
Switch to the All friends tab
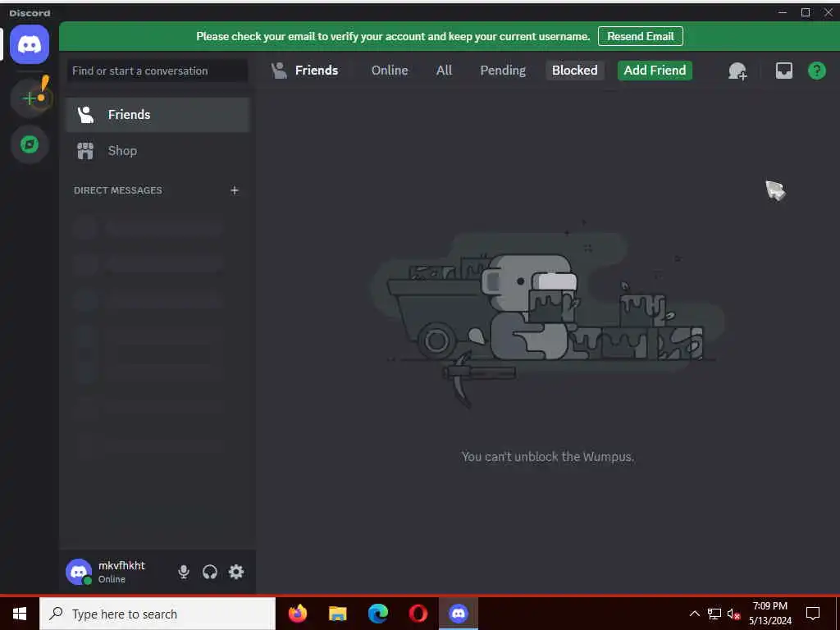pos(444,71)
